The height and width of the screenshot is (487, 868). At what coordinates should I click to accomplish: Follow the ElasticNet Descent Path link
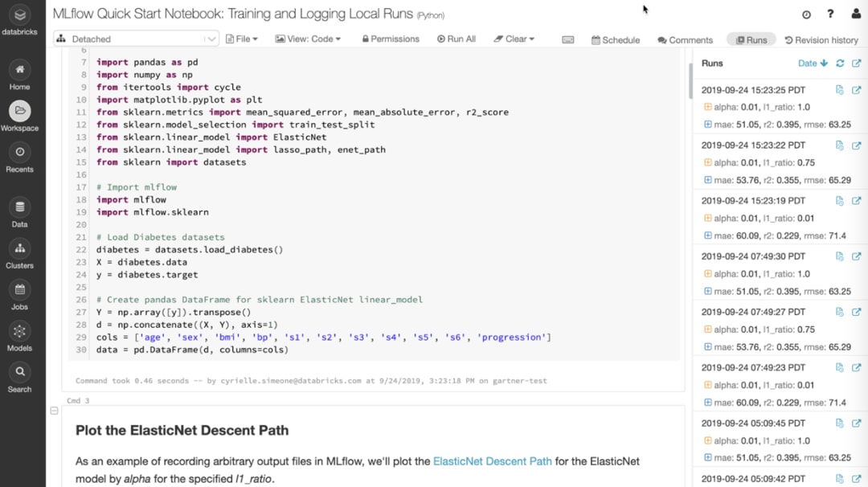(492, 461)
